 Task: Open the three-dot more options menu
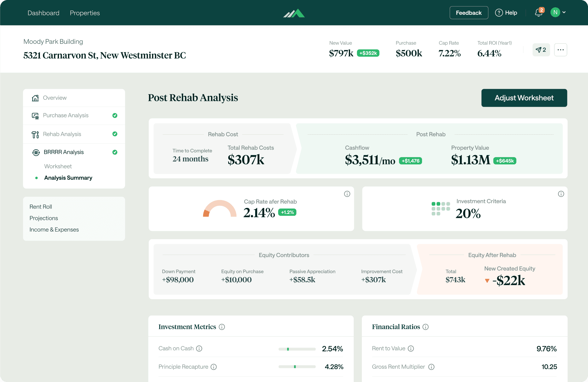560,50
